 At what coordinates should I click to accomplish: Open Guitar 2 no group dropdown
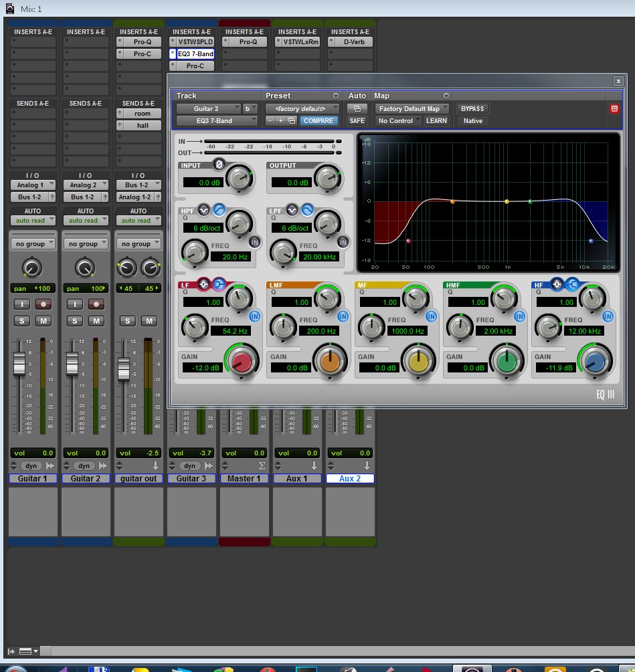[x=86, y=244]
